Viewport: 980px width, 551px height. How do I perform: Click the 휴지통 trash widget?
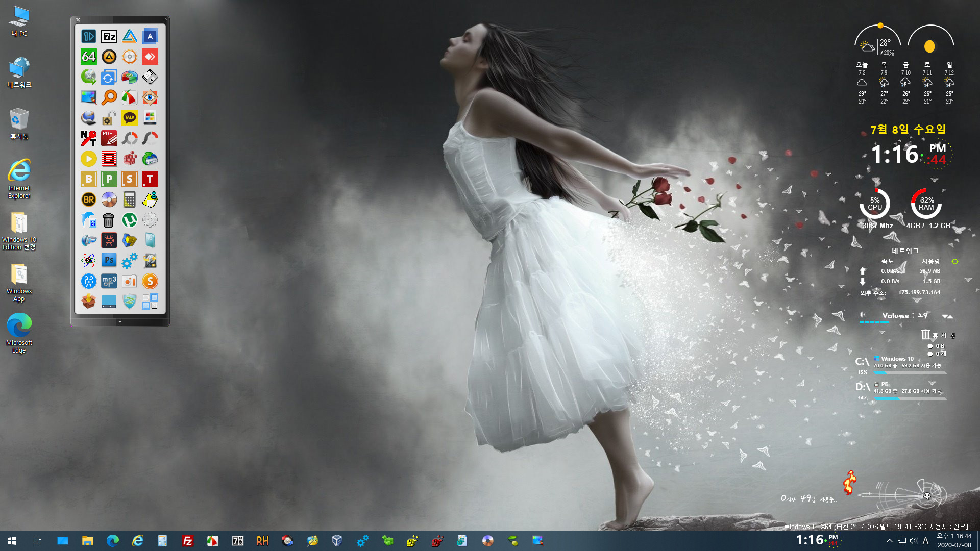point(938,335)
